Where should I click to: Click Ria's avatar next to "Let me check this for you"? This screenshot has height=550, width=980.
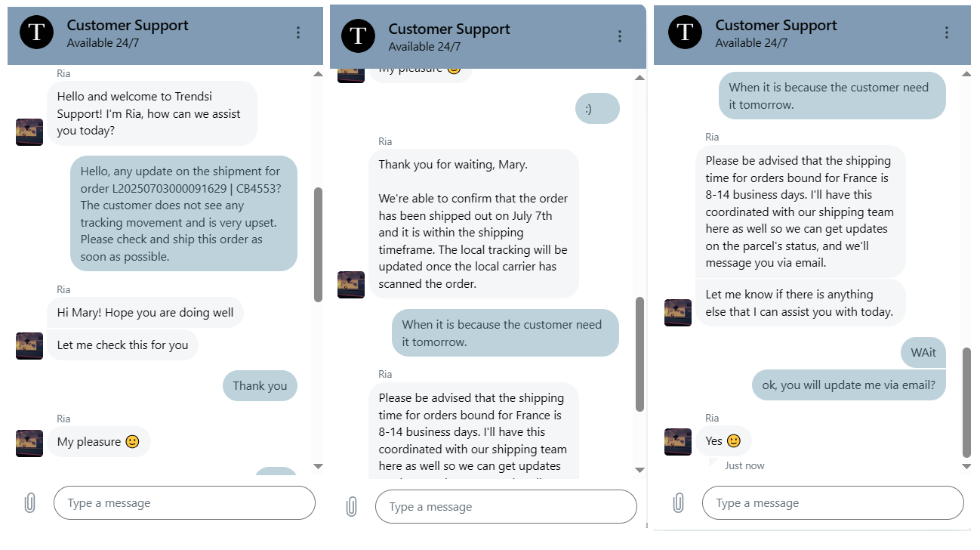tap(29, 345)
